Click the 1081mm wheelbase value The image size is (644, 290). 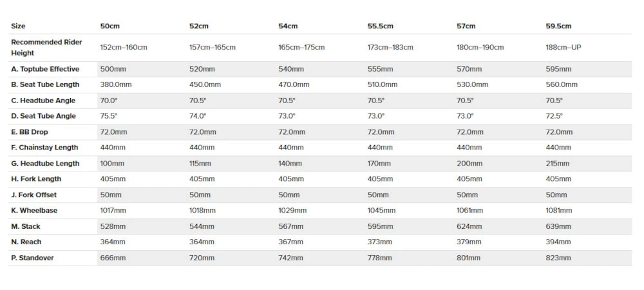pyautogui.click(x=558, y=211)
